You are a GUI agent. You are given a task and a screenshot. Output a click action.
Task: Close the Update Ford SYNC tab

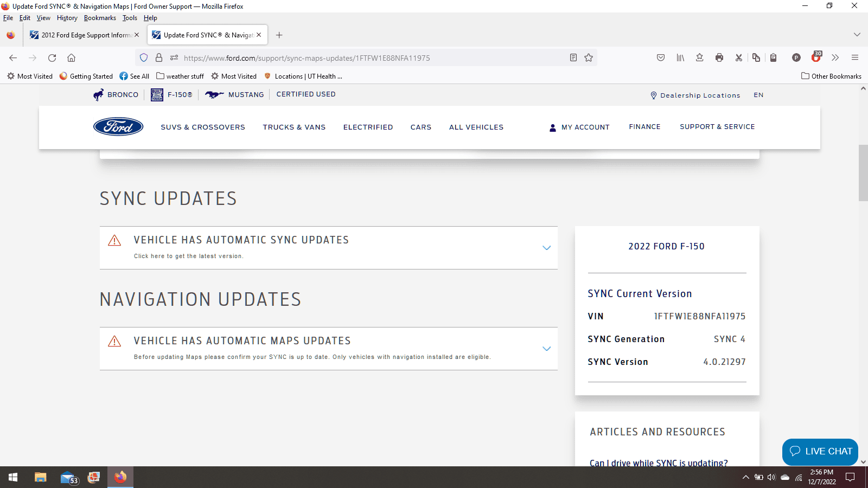(259, 35)
